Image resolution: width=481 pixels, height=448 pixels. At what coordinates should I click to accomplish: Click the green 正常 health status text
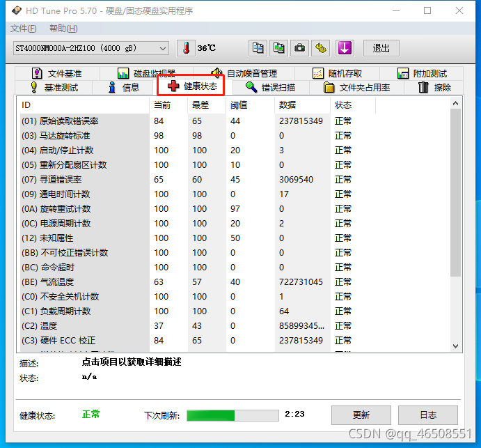point(90,415)
